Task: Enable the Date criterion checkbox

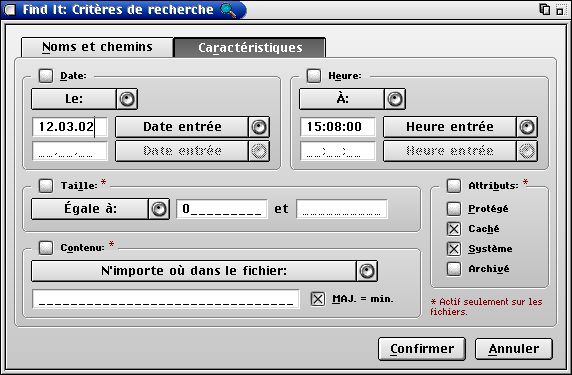Action: [x=46, y=76]
